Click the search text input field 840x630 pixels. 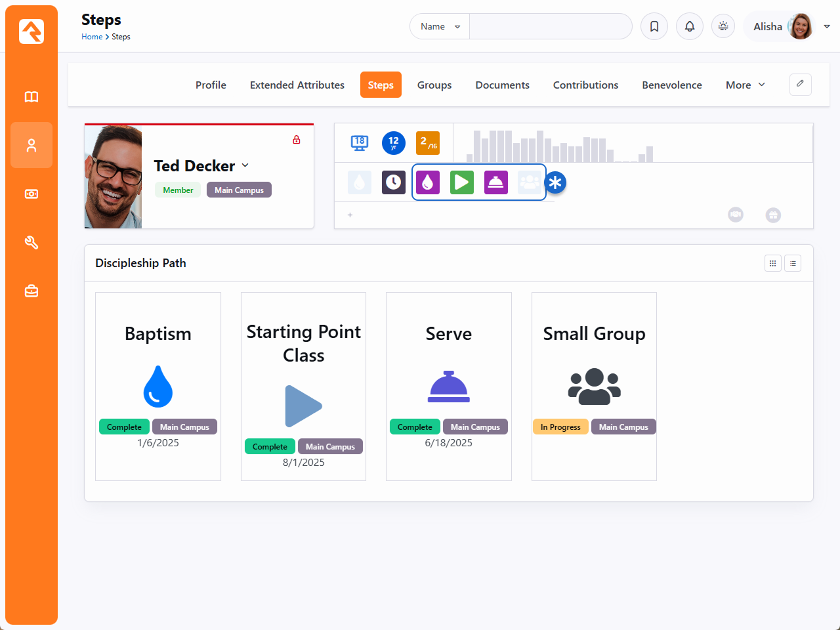pyautogui.click(x=550, y=26)
